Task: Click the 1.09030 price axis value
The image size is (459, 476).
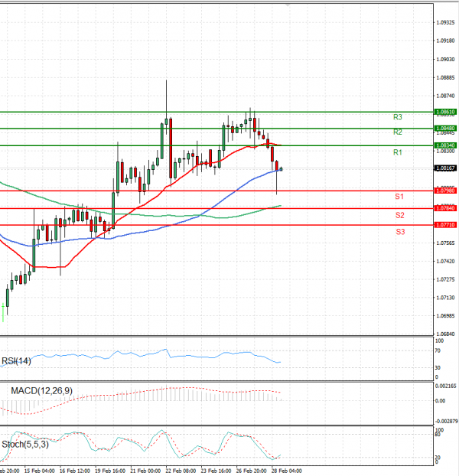Action: (x=445, y=60)
